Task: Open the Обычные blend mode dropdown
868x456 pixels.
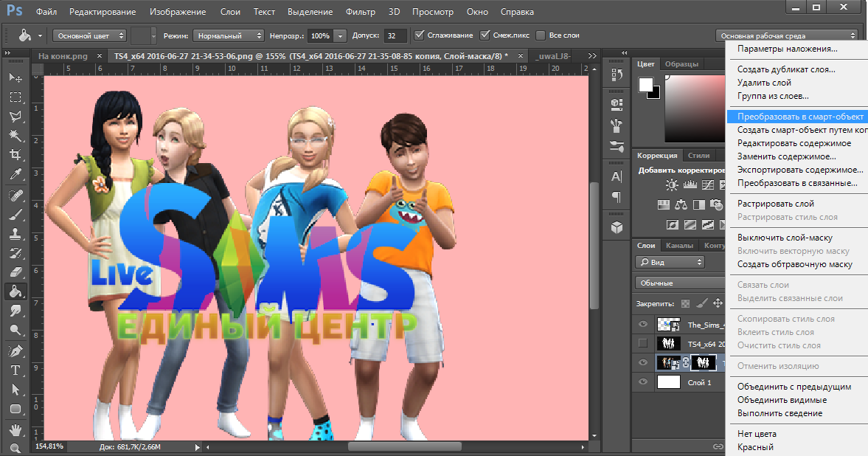Action: [x=681, y=283]
